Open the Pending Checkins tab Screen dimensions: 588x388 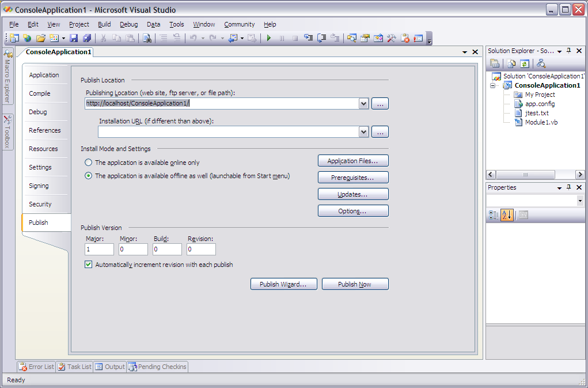(x=157, y=367)
